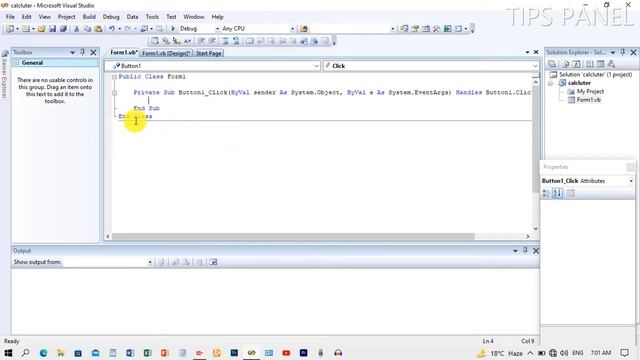Click the Refresh icon in Solution Explorer
This screenshot has height=360, width=640.
pyautogui.click(x=576, y=64)
